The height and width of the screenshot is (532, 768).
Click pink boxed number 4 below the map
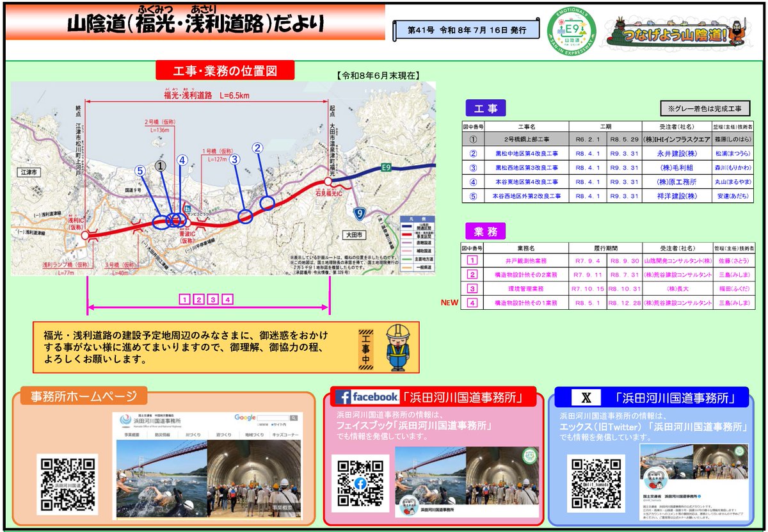[227, 299]
